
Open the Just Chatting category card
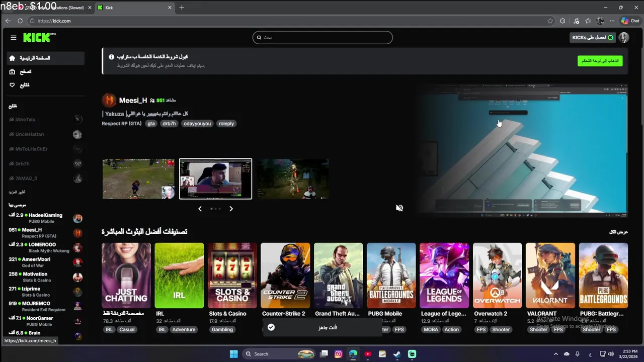point(126,276)
